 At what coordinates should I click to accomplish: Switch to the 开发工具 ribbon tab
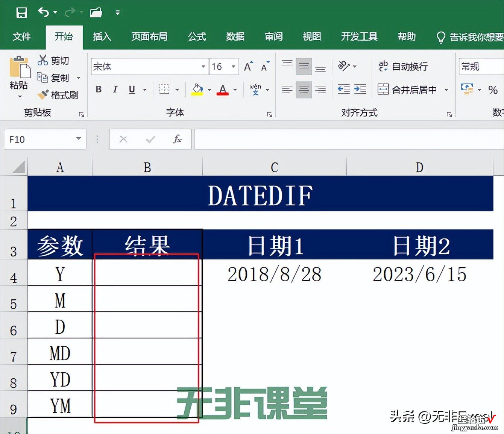pos(359,36)
